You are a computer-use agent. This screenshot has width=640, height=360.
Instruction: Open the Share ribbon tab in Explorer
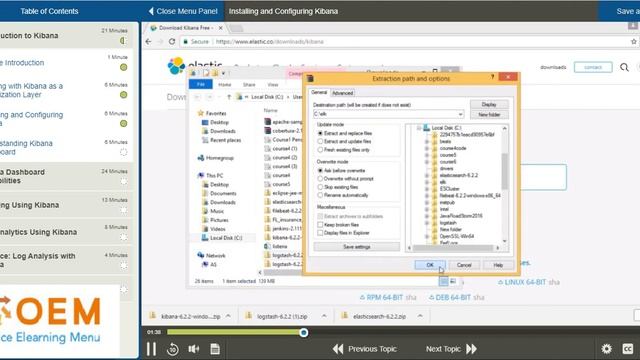click(x=249, y=84)
